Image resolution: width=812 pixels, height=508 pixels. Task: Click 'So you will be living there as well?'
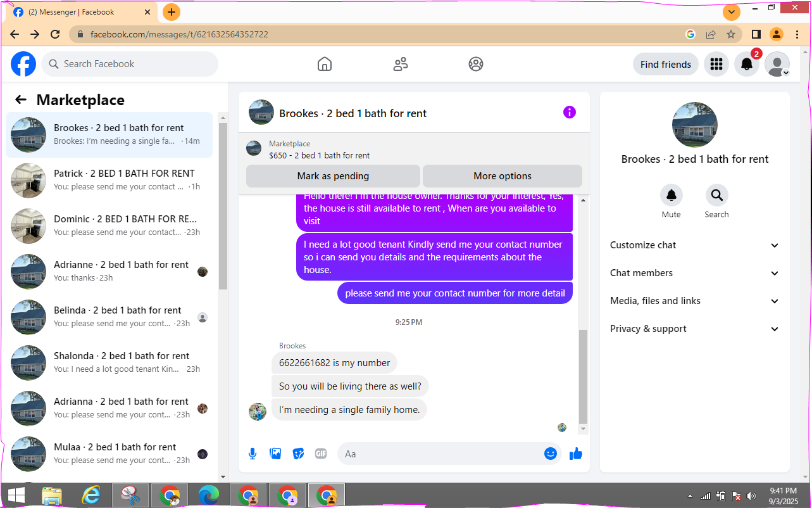(x=350, y=386)
